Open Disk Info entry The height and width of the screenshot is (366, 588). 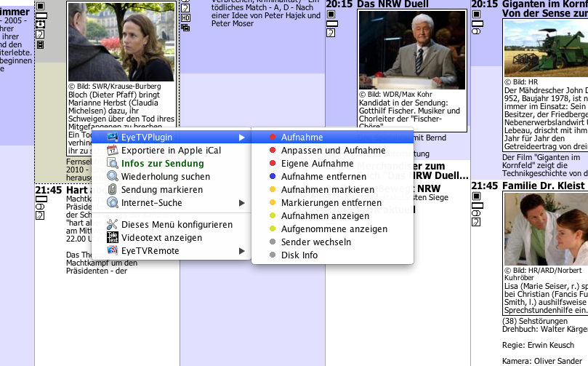pos(332,255)
